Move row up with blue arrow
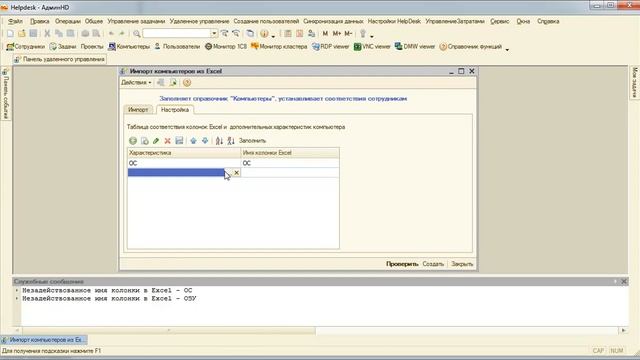 coord(193,141)
